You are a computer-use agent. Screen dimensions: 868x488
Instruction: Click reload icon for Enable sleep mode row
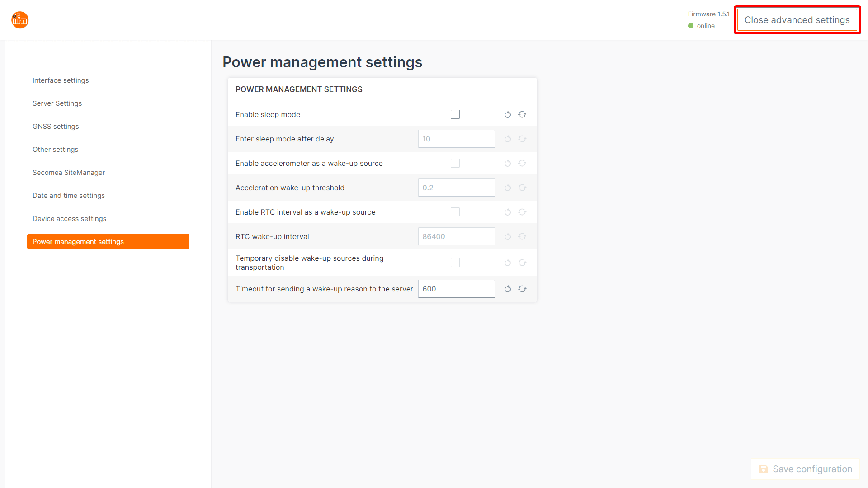click(x=522, y=115)
